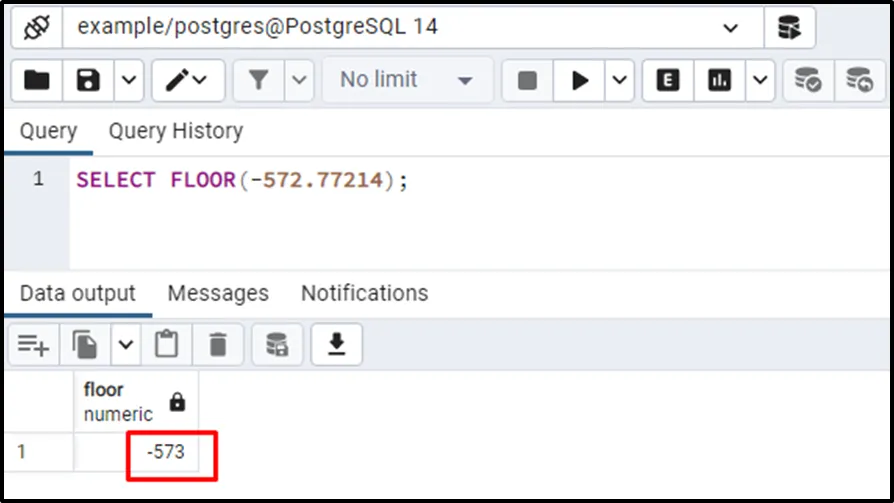
Task: Download results with the download arrow button
Action: tap(336, 344)
